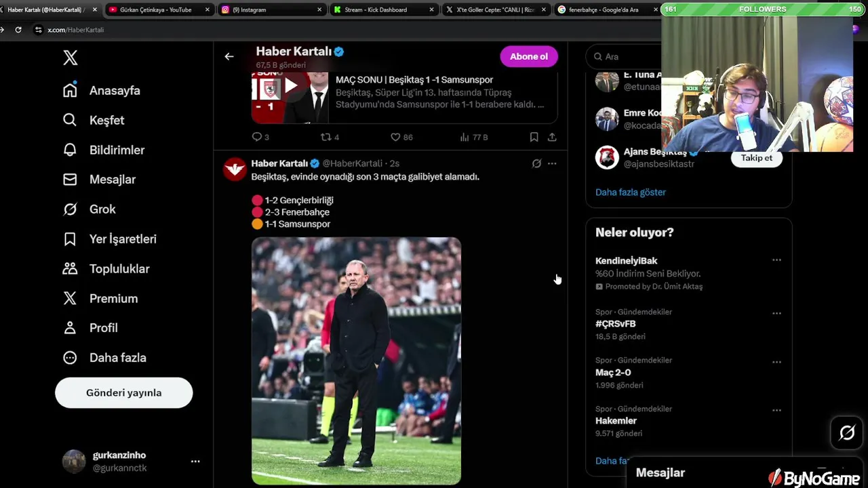
Task: Open the coach photo in tweet
Action: (357, 361)
